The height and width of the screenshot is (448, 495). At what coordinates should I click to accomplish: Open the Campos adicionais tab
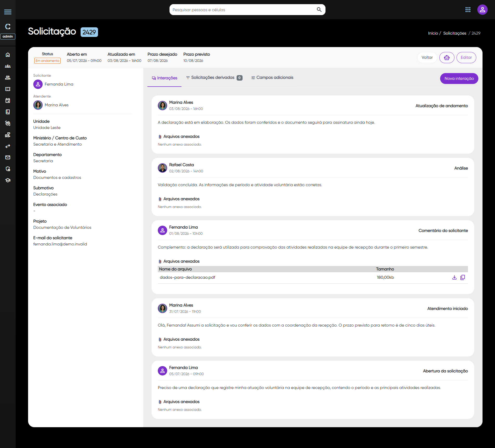click(272, 77)
